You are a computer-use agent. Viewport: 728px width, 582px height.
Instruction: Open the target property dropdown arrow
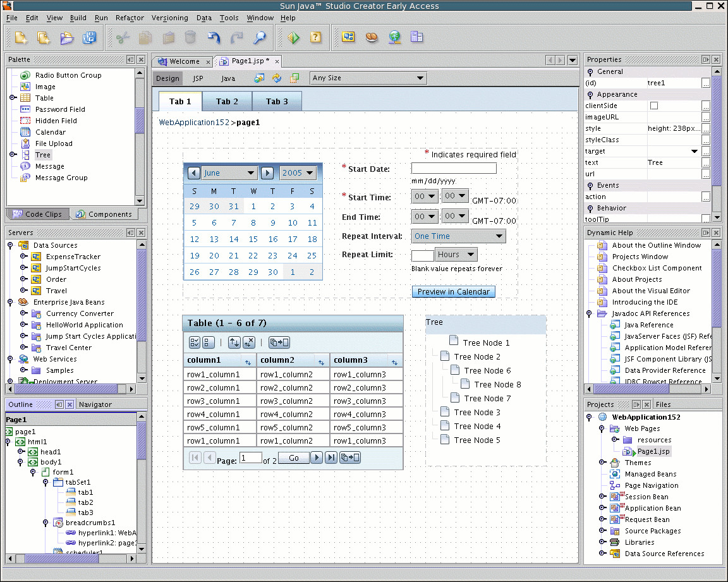[694, 151]
